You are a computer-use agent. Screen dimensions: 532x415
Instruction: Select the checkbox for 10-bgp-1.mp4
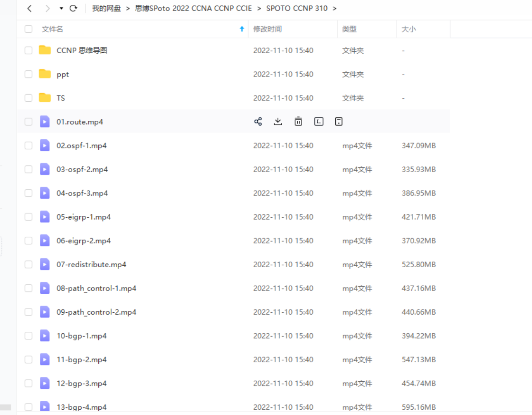28,336
